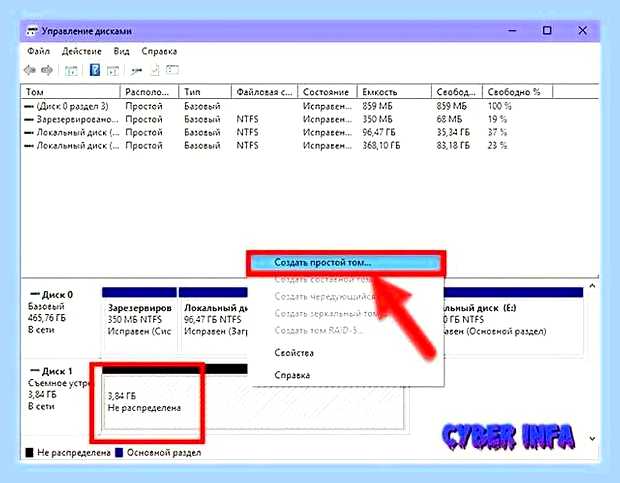Click the Forward arrow toolbar icon

click(47, 70)
